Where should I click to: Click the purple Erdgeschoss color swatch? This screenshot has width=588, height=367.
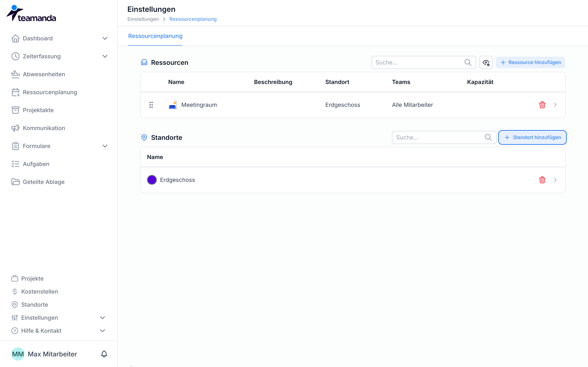[x=152, y=180]
